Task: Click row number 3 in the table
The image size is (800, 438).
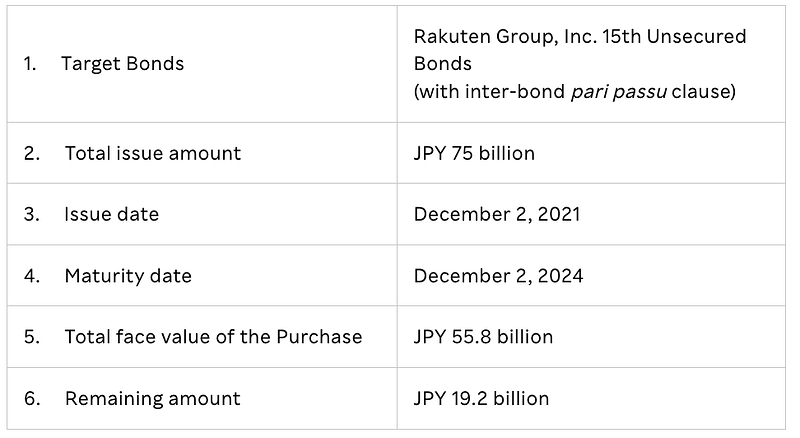Action: pyautogui.click(x=32, y=214)
